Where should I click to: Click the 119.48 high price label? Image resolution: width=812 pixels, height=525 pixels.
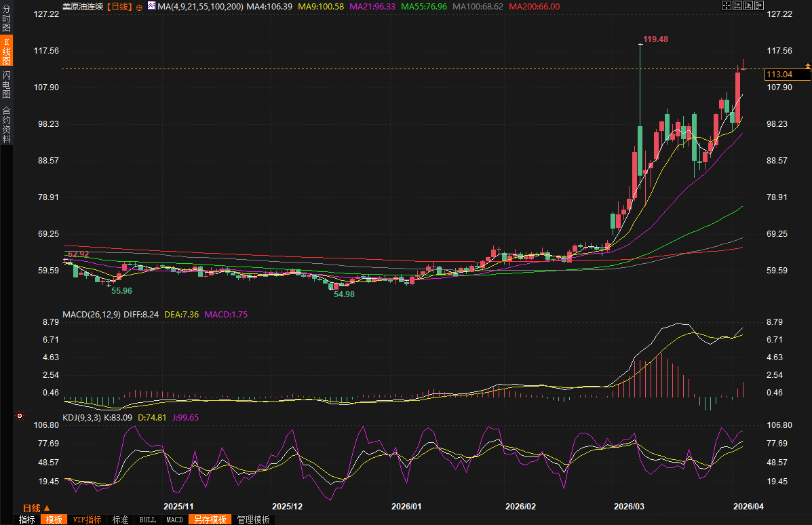point(655,39)
